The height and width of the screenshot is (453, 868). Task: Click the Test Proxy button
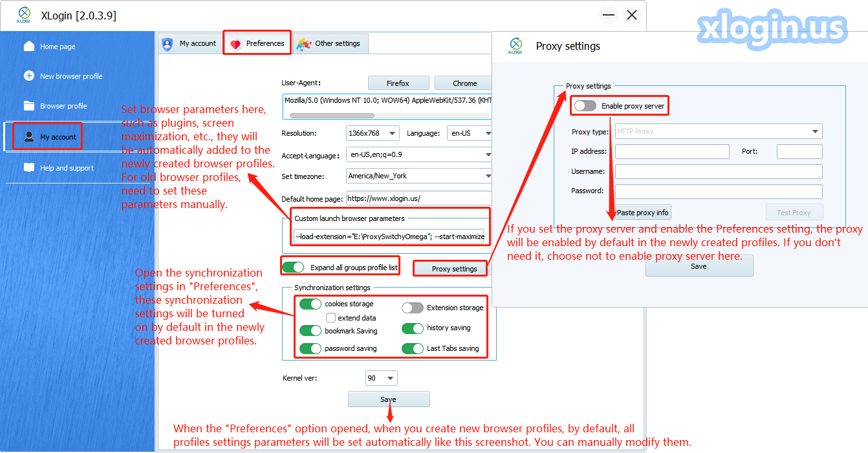(793, 213)
